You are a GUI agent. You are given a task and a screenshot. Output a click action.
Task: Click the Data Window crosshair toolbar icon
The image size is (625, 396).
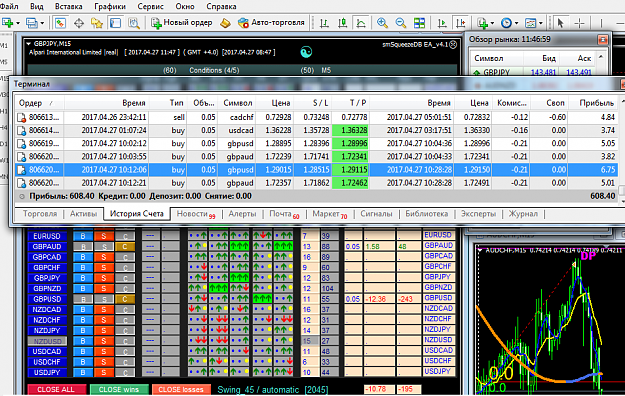(x=79, y=23)
